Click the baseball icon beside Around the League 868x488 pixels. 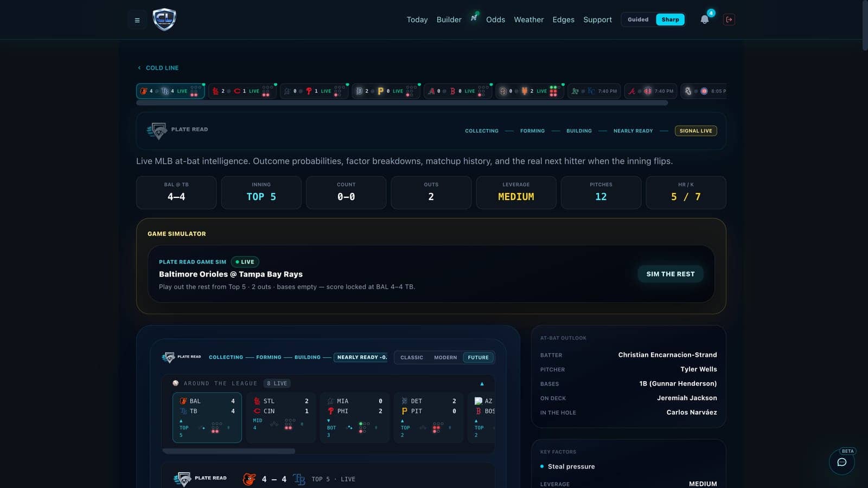tap(176, 383)
